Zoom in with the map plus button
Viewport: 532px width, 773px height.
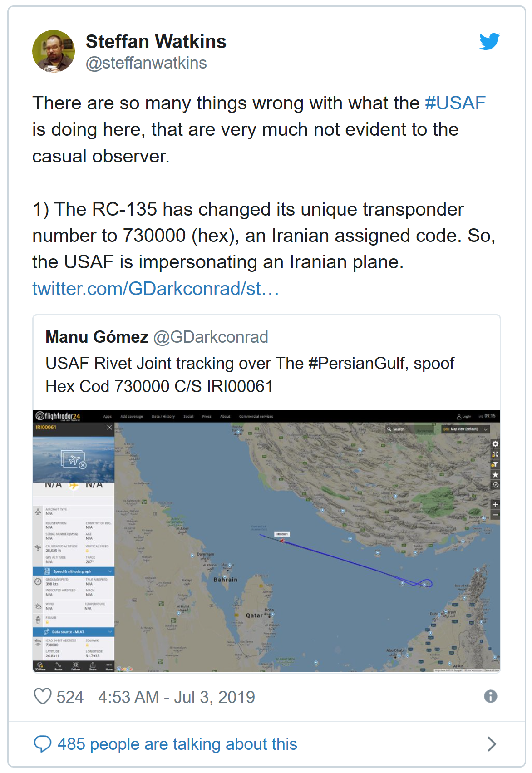(x=495, y=504)
